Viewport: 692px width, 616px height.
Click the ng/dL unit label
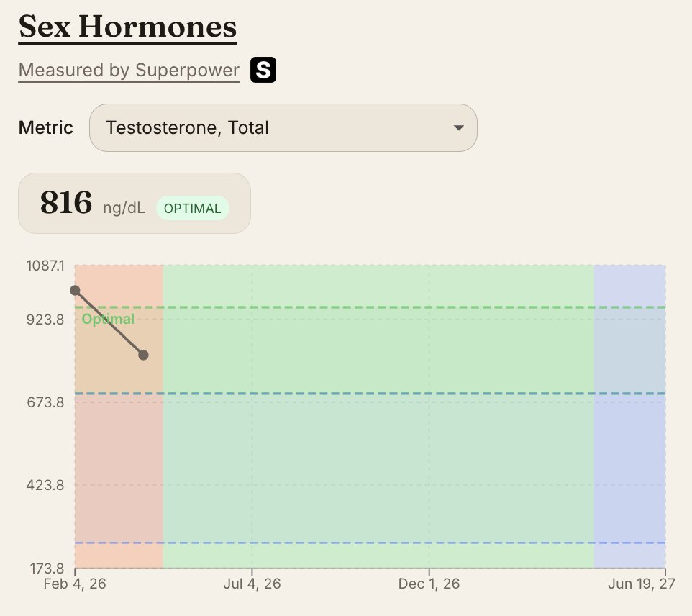[x=124, y=208]
